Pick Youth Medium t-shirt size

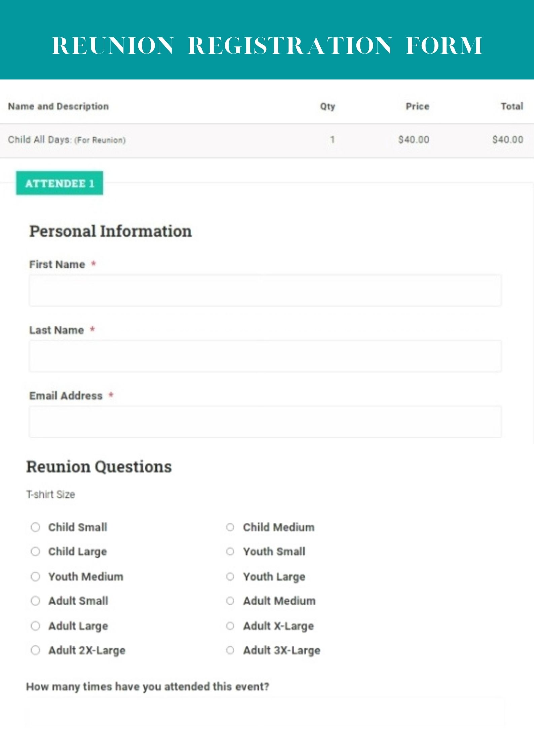(x=35, y=577)
